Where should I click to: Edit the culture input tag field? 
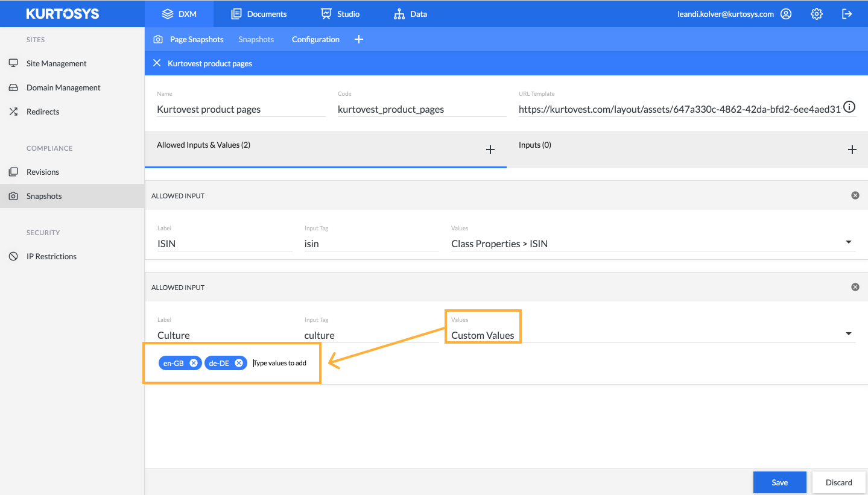point(372,335)
